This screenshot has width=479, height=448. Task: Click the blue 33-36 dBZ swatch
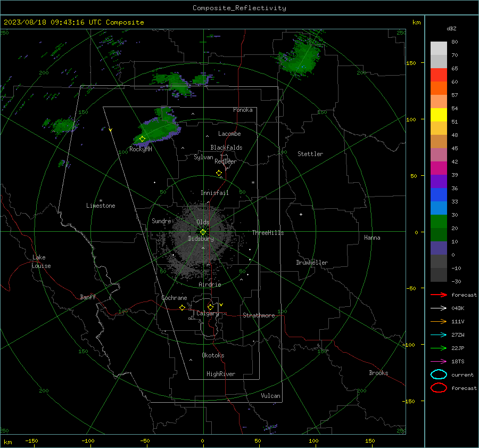[x=439, y=195]
